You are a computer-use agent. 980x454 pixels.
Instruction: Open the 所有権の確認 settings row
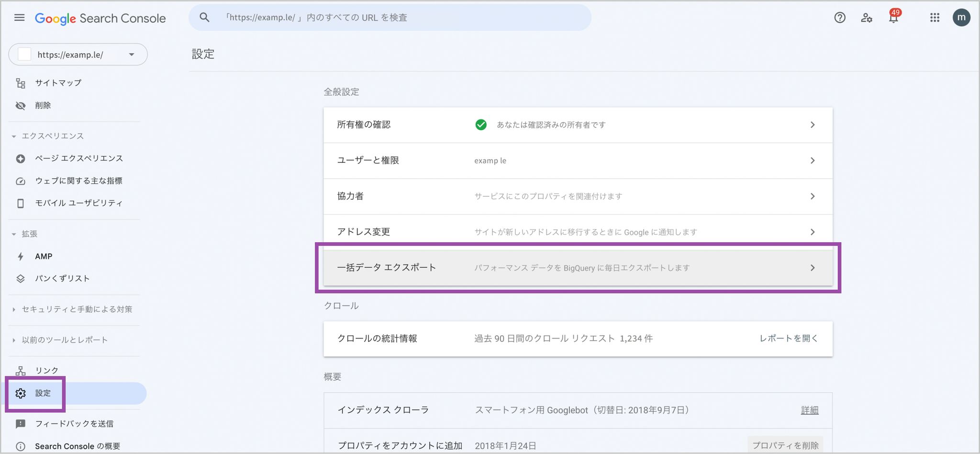(x=578, y=125)
